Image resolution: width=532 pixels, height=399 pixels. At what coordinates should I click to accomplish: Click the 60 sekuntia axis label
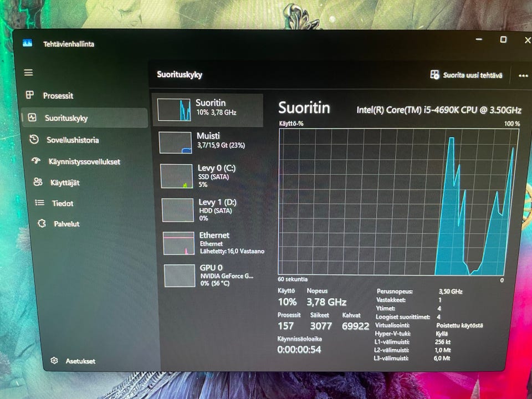(293, 279)
